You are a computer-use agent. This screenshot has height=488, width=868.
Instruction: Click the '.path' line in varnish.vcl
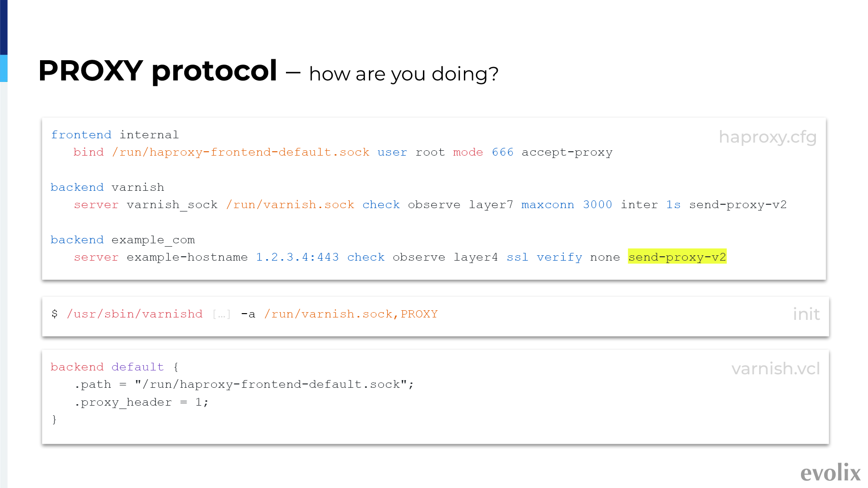244,384
